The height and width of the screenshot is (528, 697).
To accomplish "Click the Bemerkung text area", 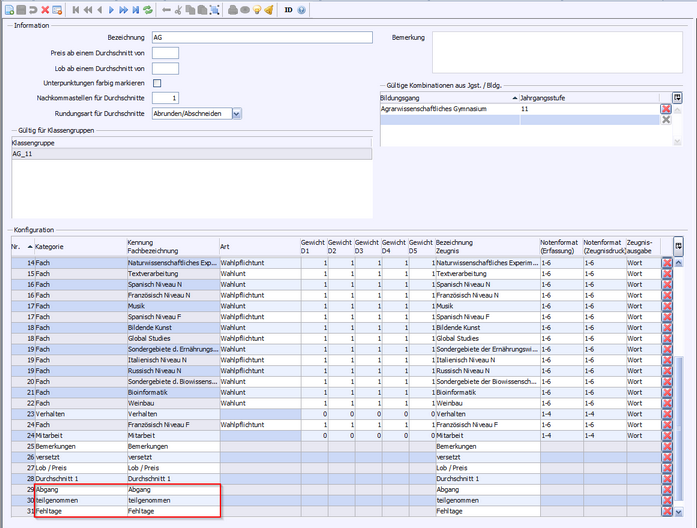I will point(557,51).
